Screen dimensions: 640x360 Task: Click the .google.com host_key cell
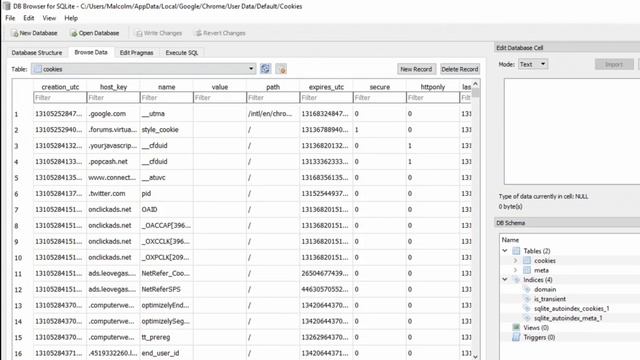click(113, 114)
